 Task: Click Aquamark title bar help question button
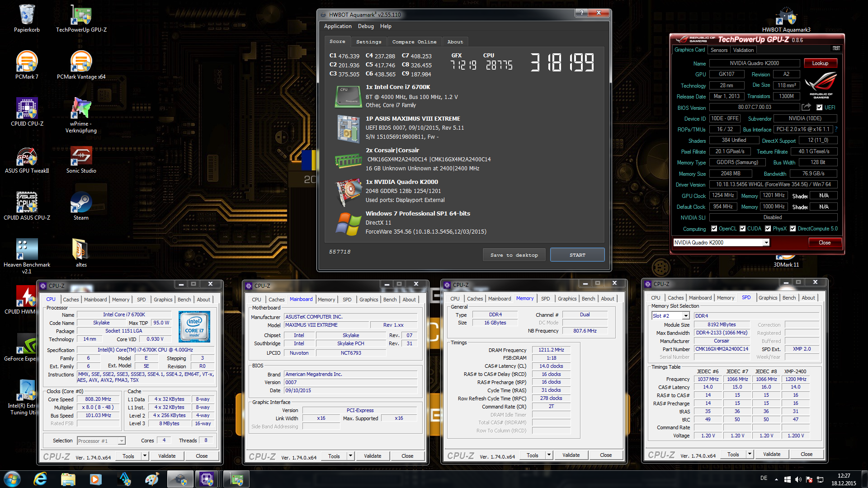click(581, 13)
